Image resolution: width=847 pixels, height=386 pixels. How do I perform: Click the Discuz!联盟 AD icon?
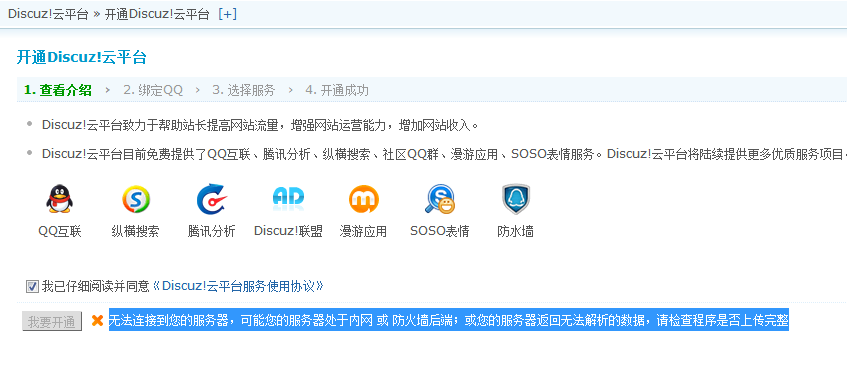click(x=288, y=199)
